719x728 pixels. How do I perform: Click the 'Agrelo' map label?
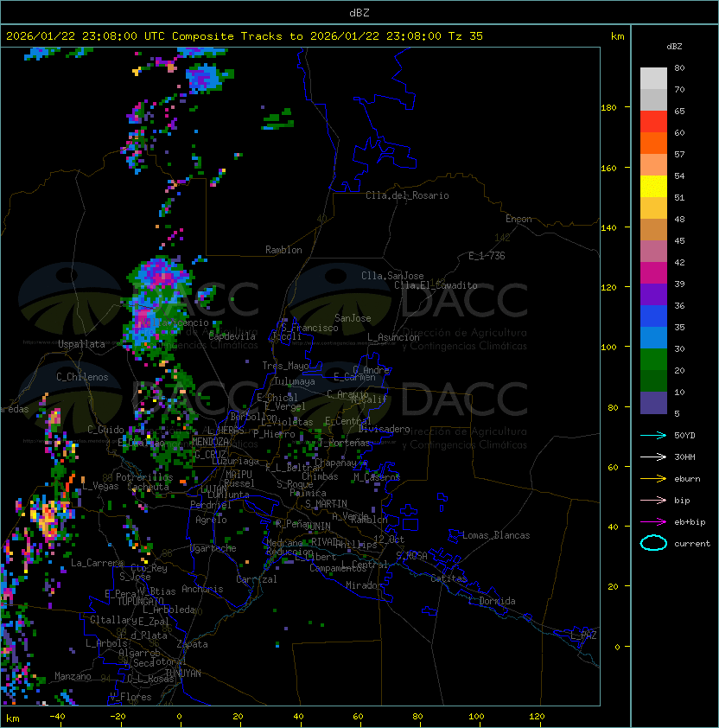[211, 520]
